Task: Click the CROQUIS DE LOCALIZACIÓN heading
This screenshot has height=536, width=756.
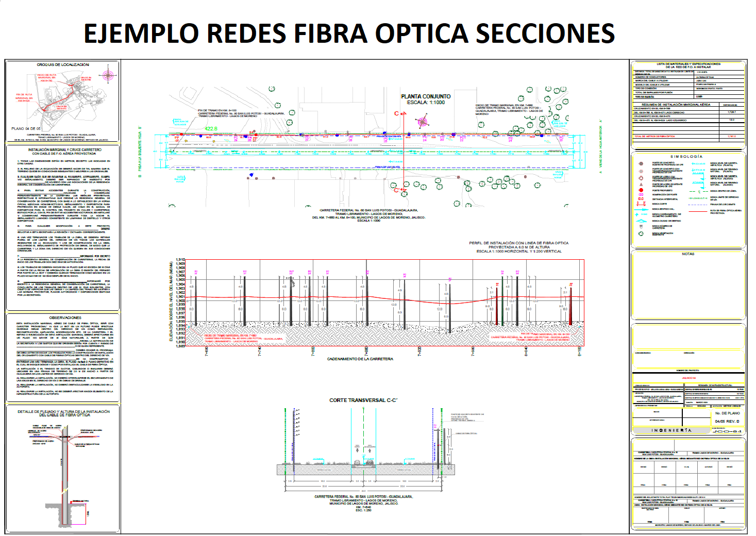Action: [x=63, y=65]
